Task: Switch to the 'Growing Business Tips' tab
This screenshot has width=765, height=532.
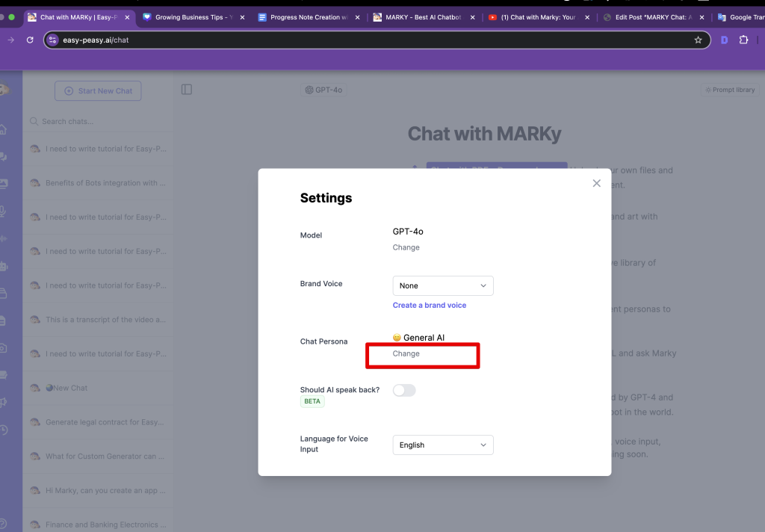Action: (193, 17)
